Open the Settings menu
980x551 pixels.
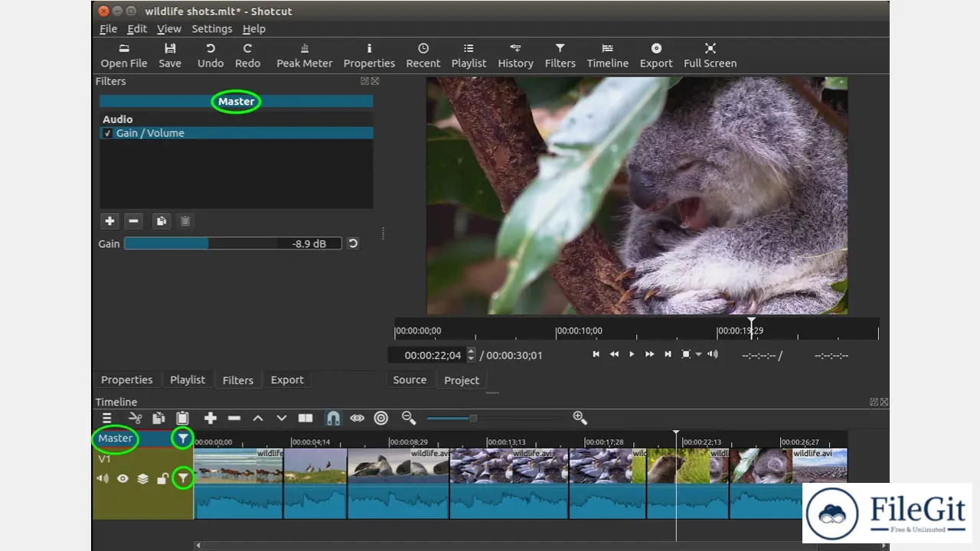(x=212, y=28)
